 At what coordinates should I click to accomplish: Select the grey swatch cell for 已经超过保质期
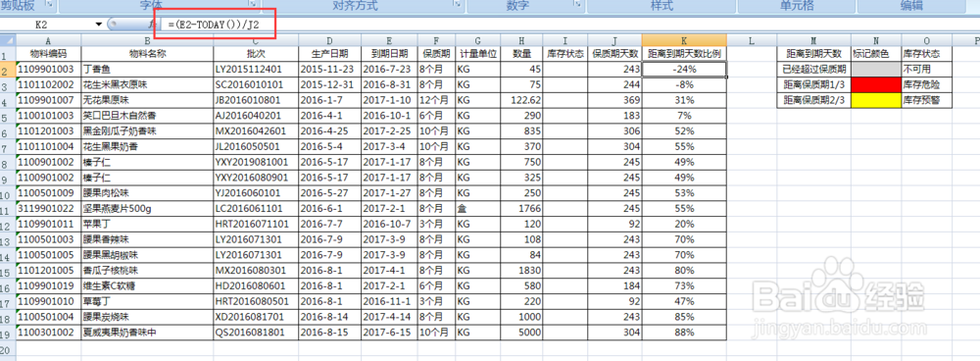pyautogui.click(x=876, y=69)
